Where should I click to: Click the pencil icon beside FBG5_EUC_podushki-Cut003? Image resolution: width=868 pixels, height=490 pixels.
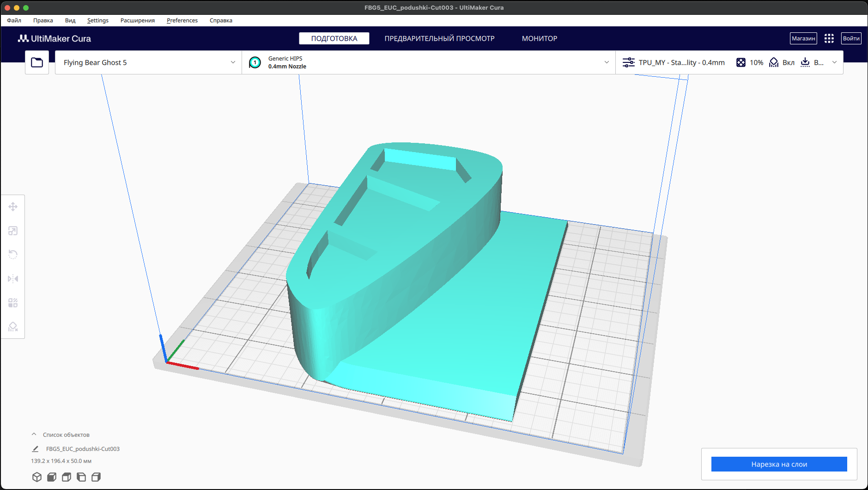click(x=35, y=449)
